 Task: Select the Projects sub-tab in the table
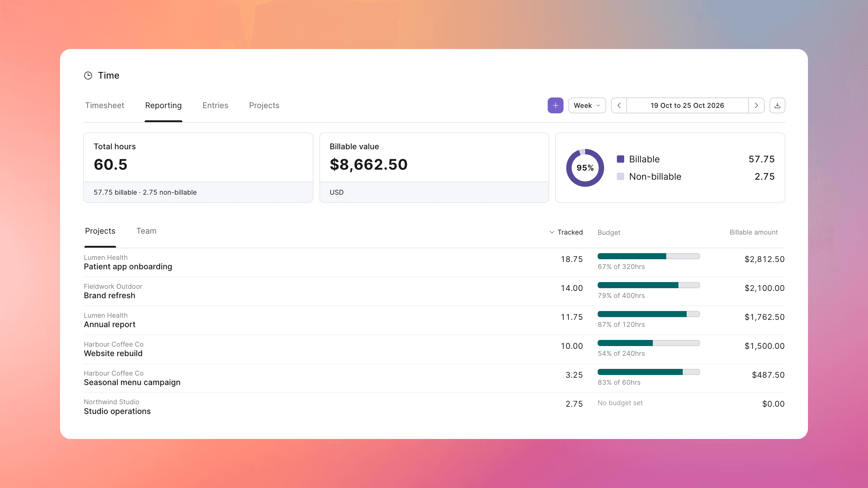[x=100, y=231]
